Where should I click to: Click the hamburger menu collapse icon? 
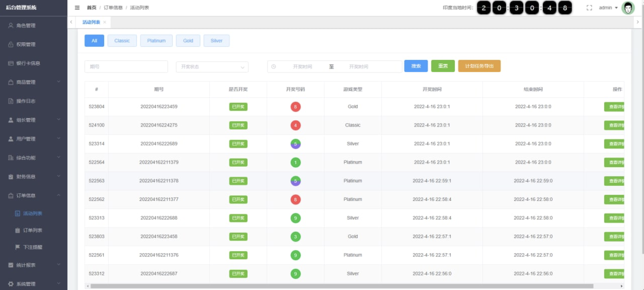[77, 8]
